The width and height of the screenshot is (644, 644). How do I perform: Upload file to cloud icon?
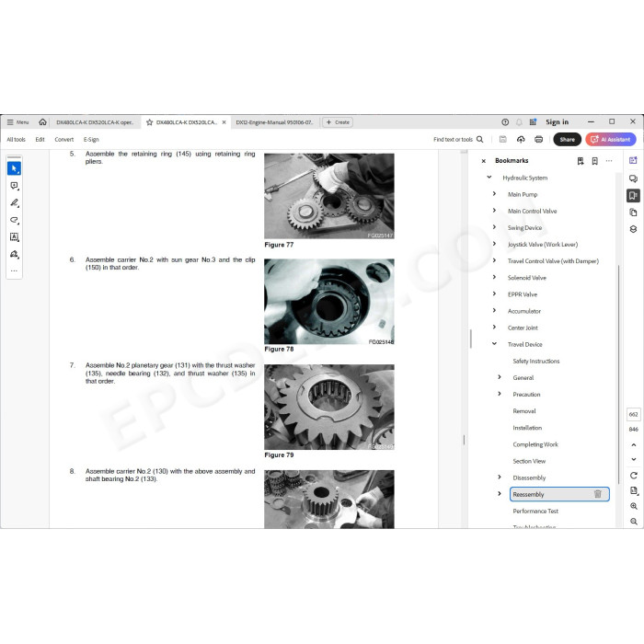(x=521, y=139)
